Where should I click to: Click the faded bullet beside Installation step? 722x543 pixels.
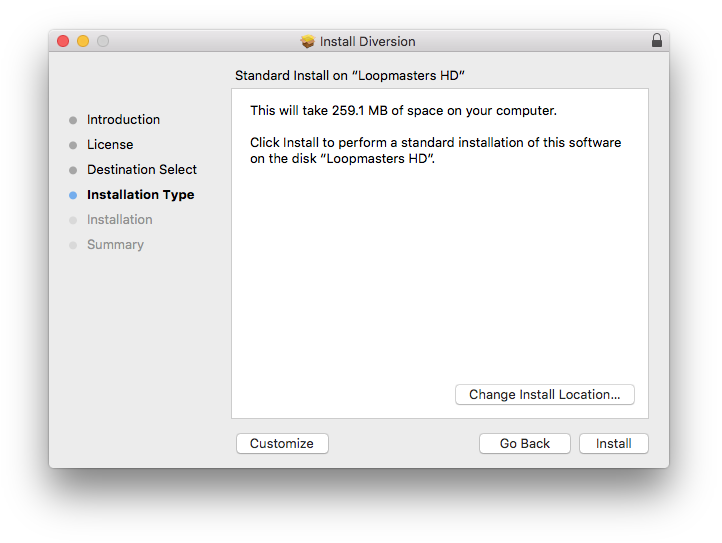click(73, 220)
